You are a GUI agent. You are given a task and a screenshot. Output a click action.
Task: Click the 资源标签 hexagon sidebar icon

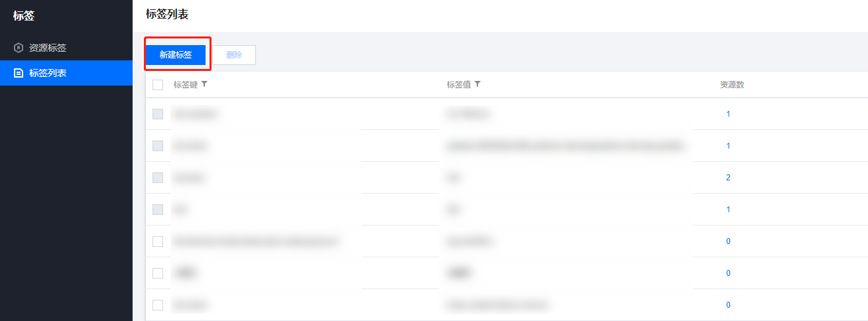coord(19,48)
